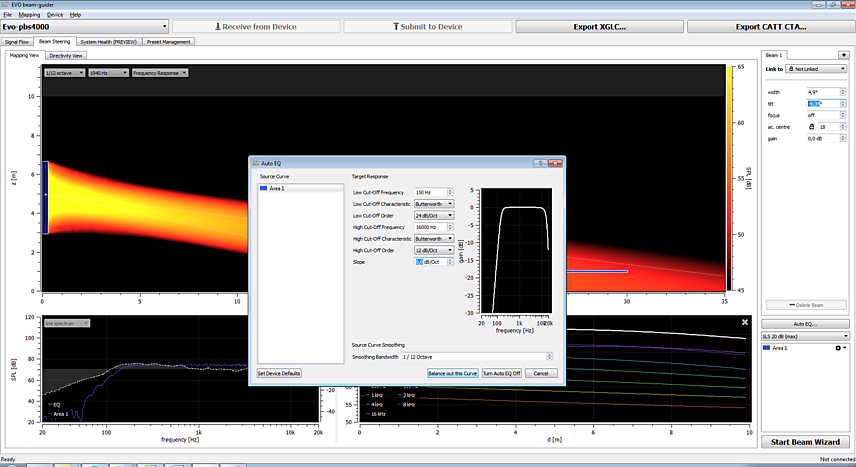This screenshot has height=467, width=856.
Task: Open High Cut-Off Characteristic Butterworth dropdown
Action: click(x=434, y=239)
